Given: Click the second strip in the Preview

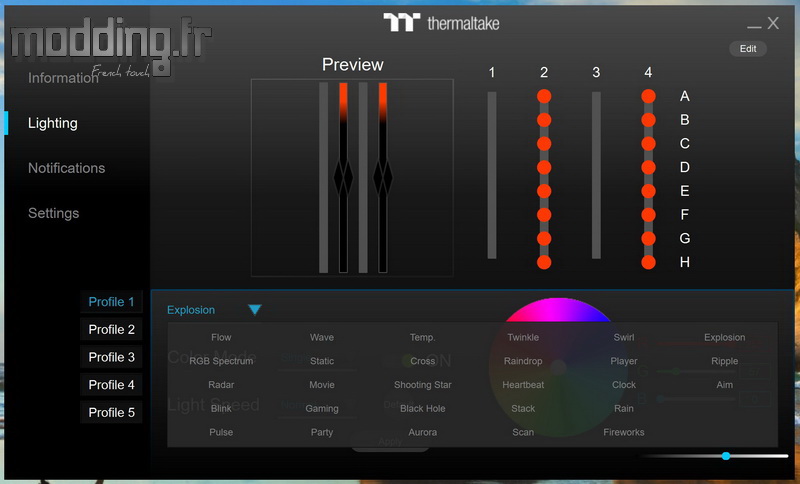Looking at the screenshot, I should 343,177.
